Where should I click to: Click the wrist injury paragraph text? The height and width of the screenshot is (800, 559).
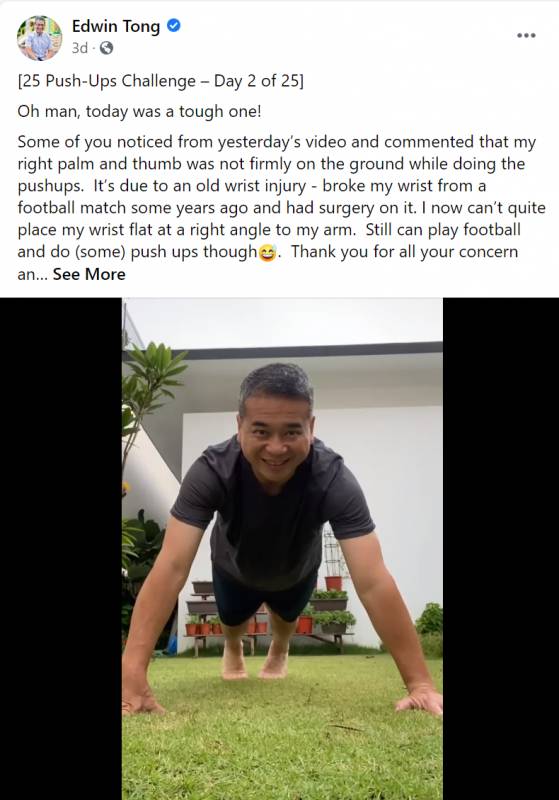pos(281,208)
